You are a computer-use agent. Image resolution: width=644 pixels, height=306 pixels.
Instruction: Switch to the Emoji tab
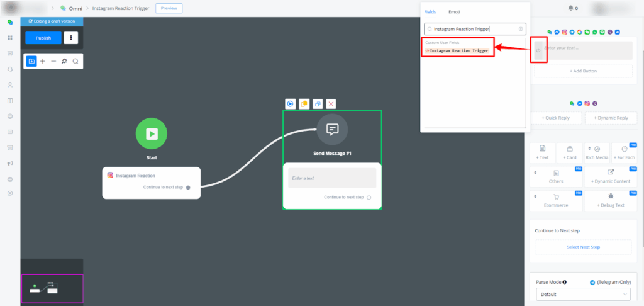(x=453, y=12)
